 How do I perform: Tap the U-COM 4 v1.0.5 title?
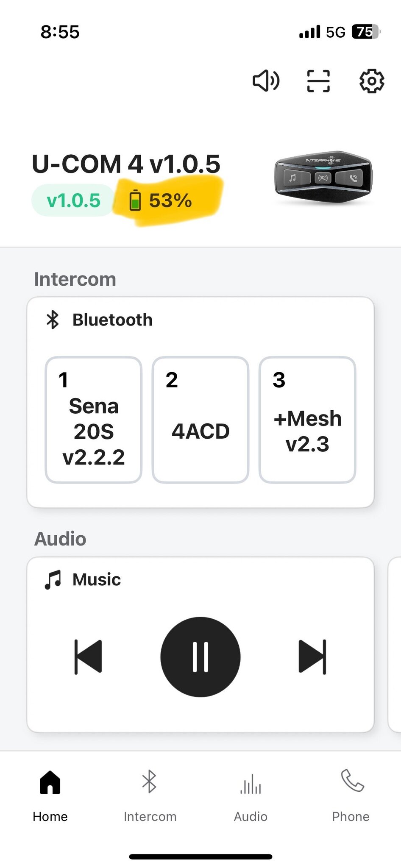126,164
